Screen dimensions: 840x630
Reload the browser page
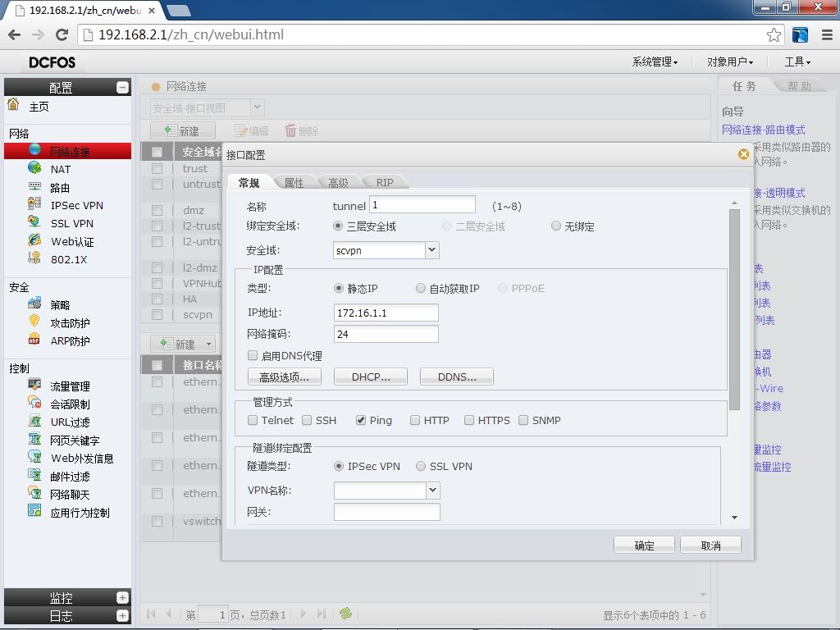click(x=62, y=34)
